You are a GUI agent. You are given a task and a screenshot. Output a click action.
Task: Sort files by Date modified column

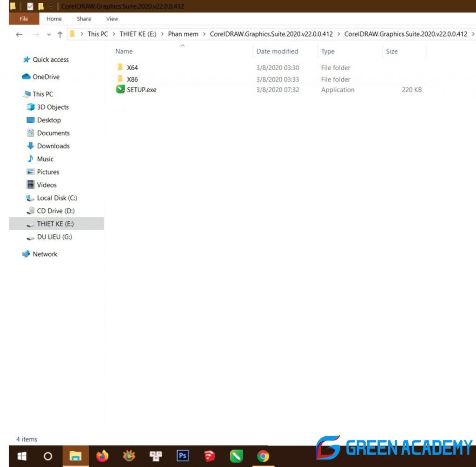(x=277, y=51)
